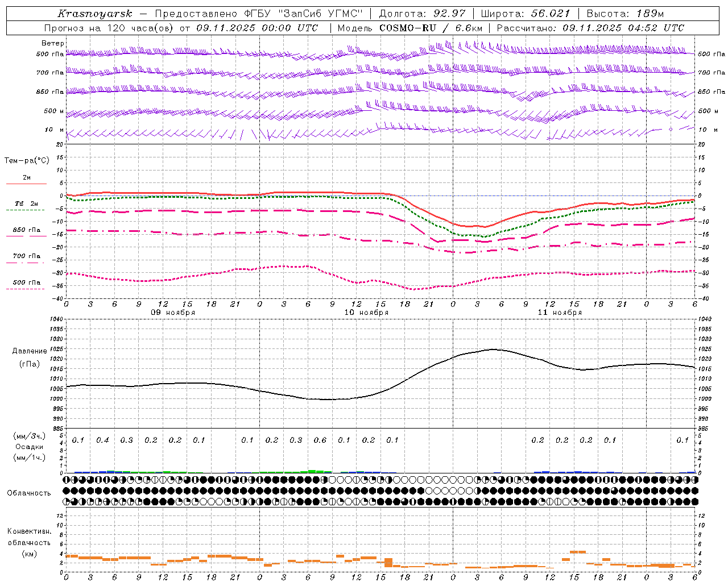Click the '-40' value on left temperature axis
The image size is (728, 582).
click(x=59, y=299)
